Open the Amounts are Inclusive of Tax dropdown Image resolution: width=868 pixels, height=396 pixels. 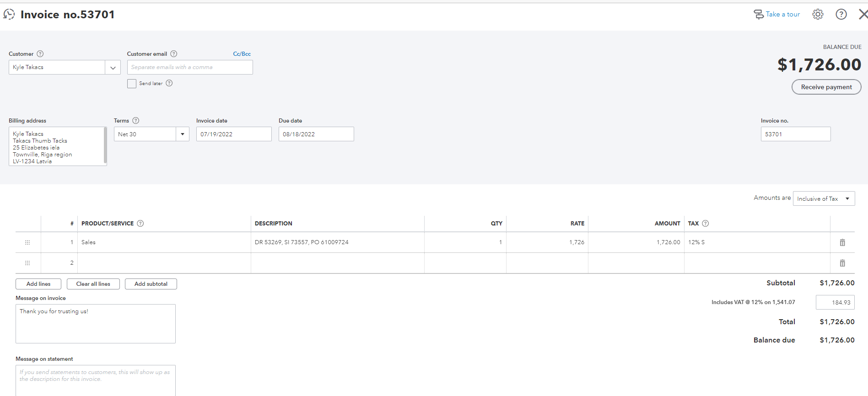click(824, 198)
